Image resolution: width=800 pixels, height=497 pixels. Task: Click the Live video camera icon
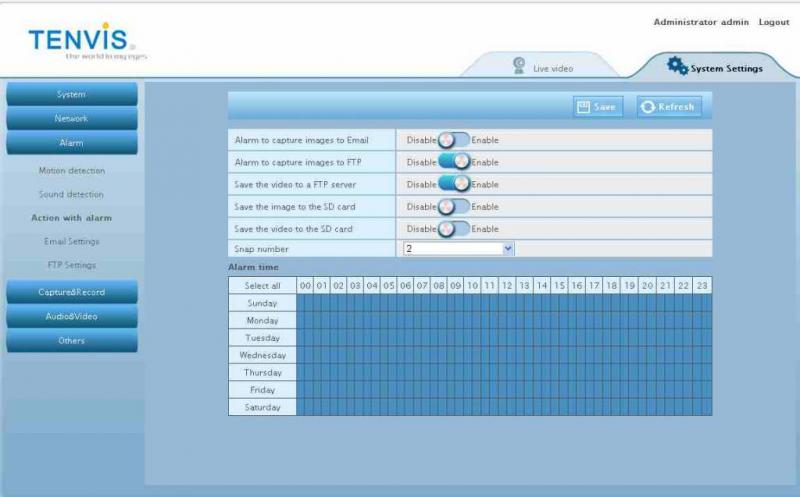click(519, 65)
